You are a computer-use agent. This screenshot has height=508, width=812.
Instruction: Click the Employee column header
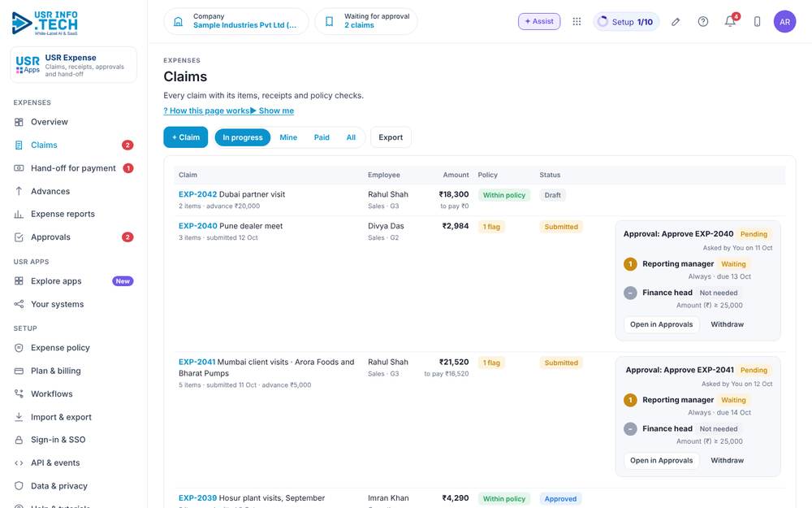(x=384, y=175)
